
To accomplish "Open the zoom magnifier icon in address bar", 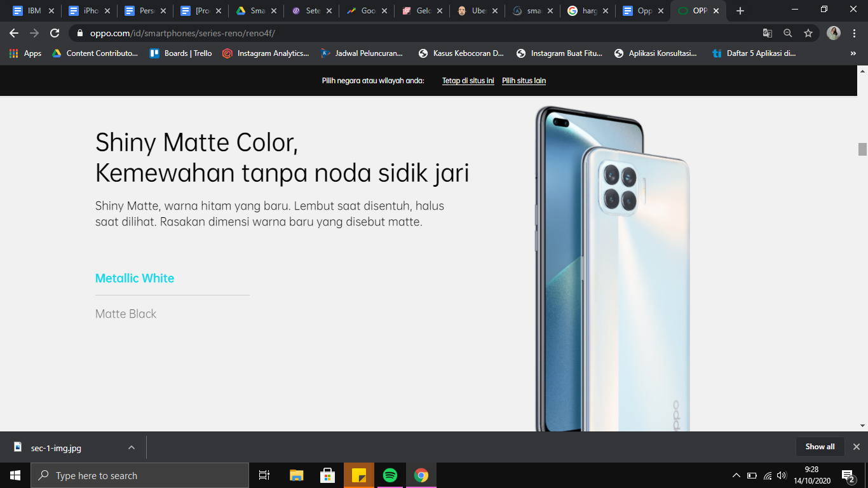I will pos(788,33).
